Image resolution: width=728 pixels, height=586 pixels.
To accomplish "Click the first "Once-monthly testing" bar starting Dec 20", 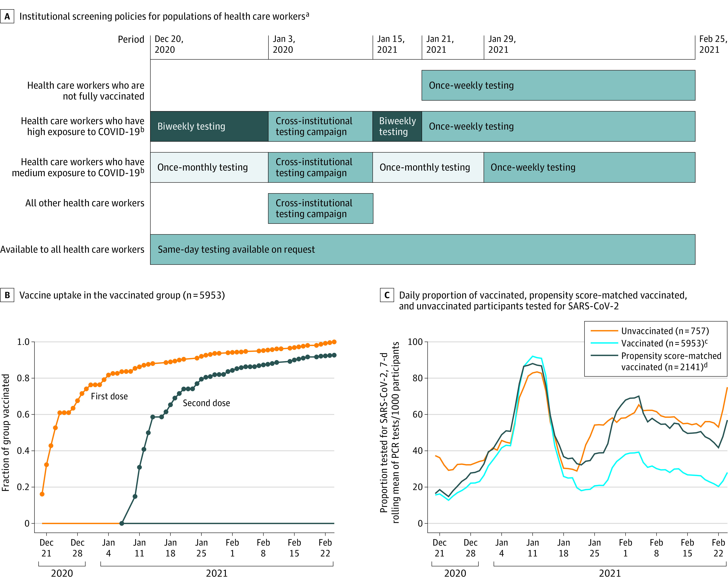I will point(209,167).
